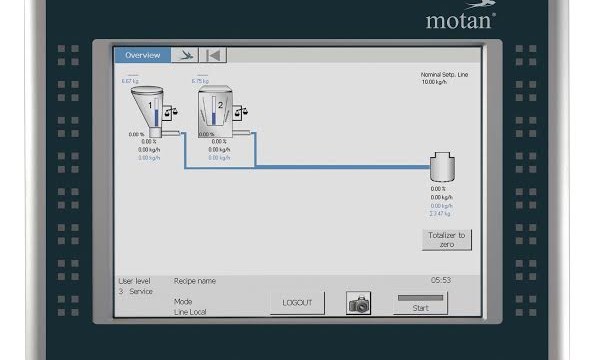This screenshot has width=596, height=360.
Task: Click the scale icon next to unit 2
Action: click(x=240, y=112)
